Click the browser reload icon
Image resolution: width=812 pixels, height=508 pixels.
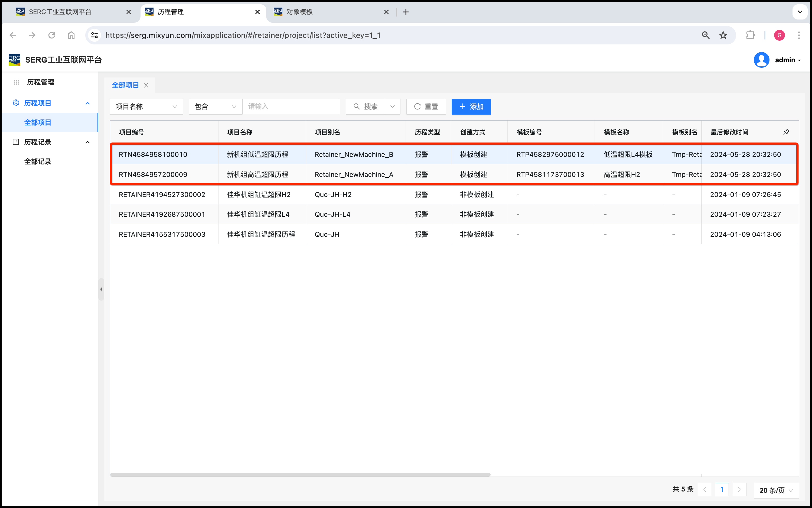[x=52, y=35]
